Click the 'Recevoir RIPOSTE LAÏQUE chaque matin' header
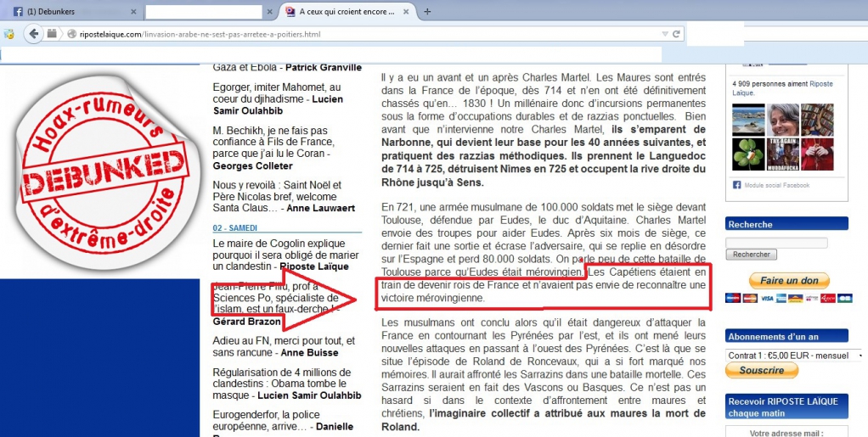This screenshot has width=868, height=437. 786,407
